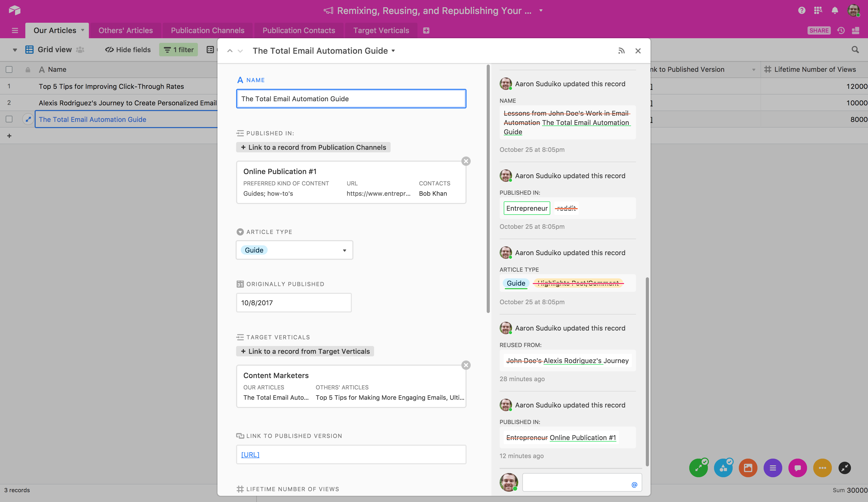
Task: Click the 1 filter button
Action: click(x=179, y=50)
